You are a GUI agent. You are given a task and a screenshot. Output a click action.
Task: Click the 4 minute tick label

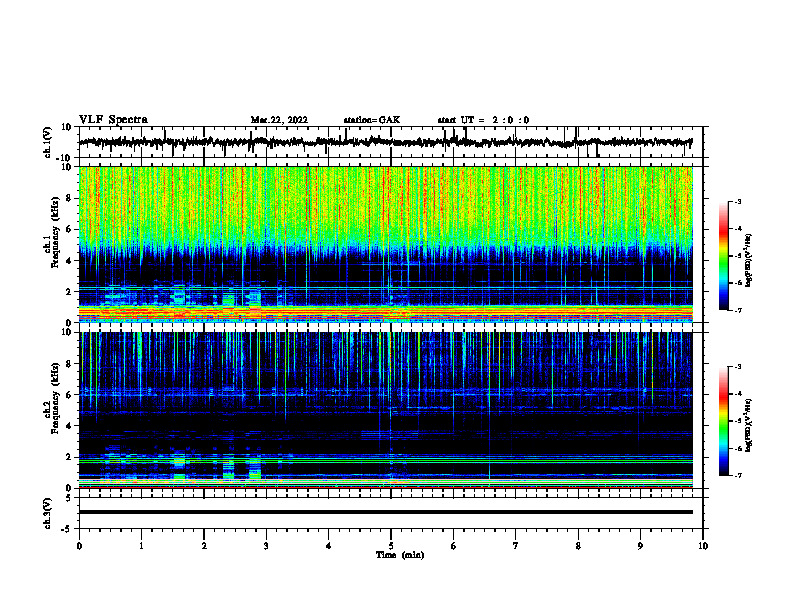(329, 546)
